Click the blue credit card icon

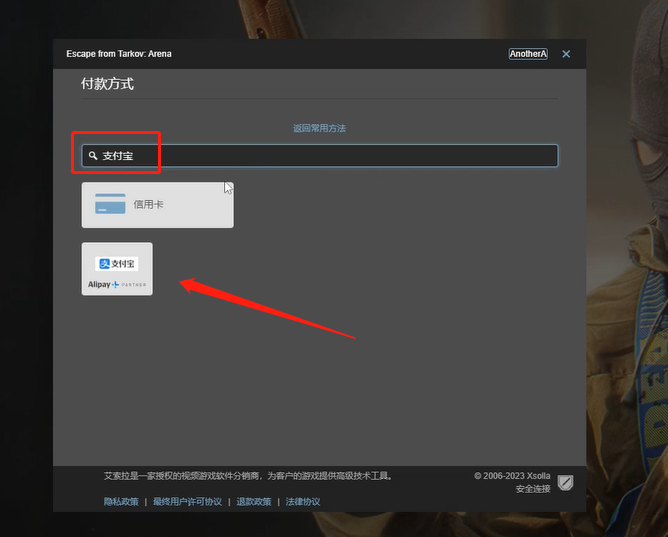[x=110, y=204]
